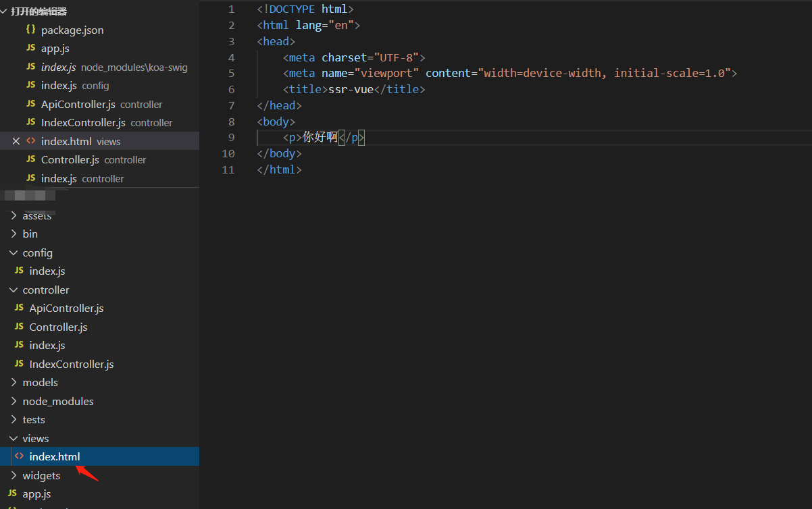Click the JS icon of Controller.js in the controller folder
812x509 pixels.
[19, 327]
